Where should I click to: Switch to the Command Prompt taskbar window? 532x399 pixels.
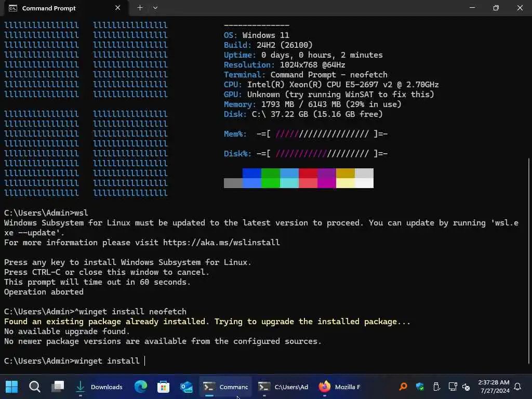[225, 387]
